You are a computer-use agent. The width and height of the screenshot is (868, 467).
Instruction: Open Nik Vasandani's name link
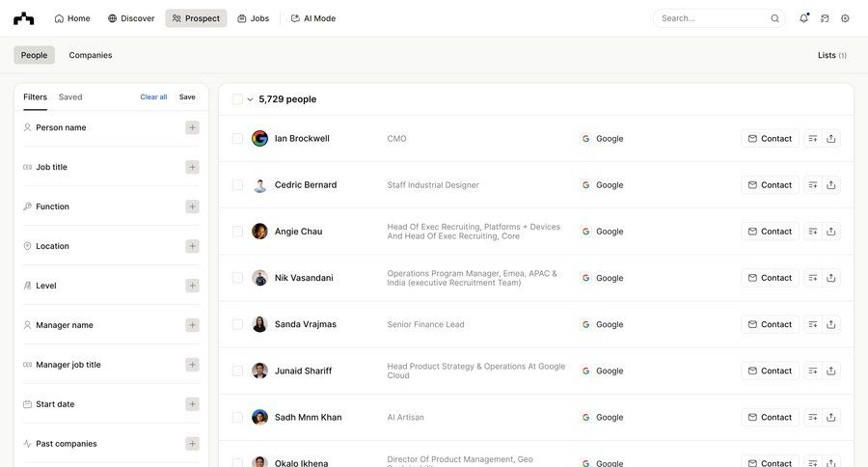coord(304,278)
